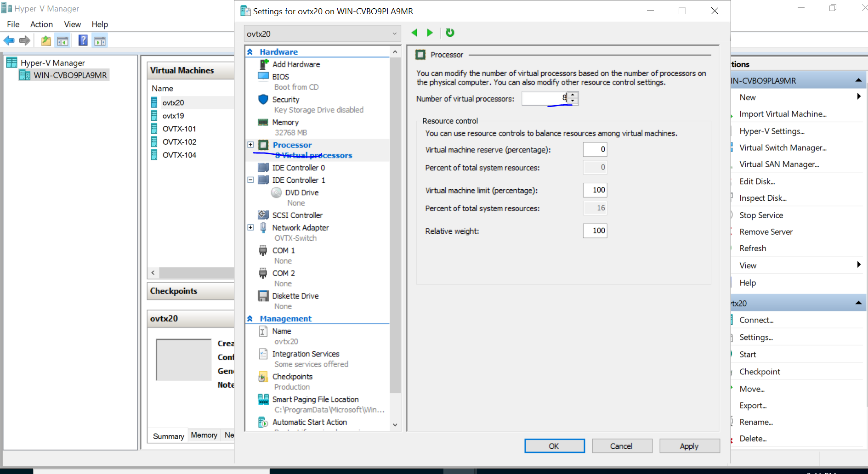This screenshot has width=868, height=474.
Task: Go to previous settings page with green left arrow
Action: tap(414, 33)
